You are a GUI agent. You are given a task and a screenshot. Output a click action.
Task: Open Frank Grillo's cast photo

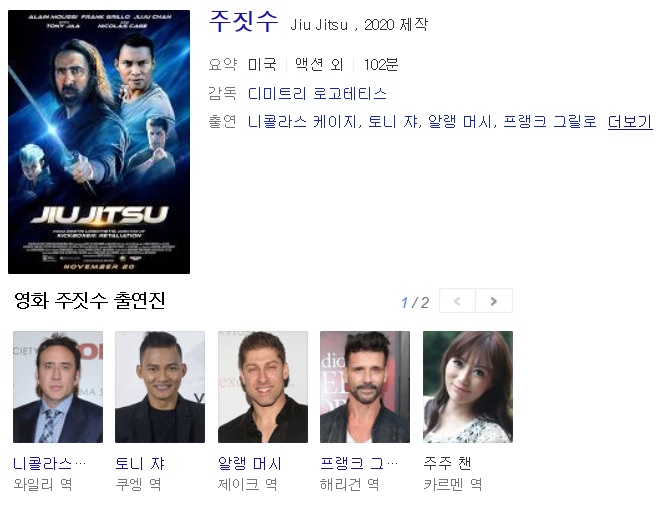(x=365, y=387)
